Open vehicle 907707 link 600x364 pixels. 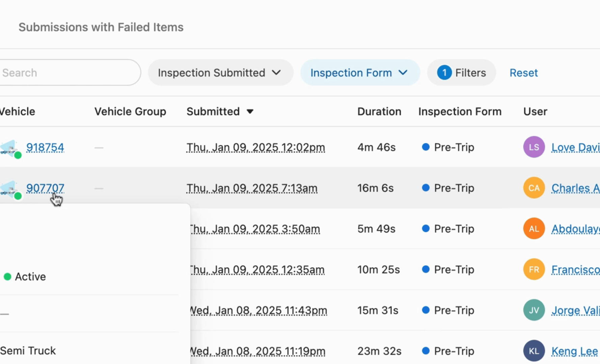click(45, 188)
